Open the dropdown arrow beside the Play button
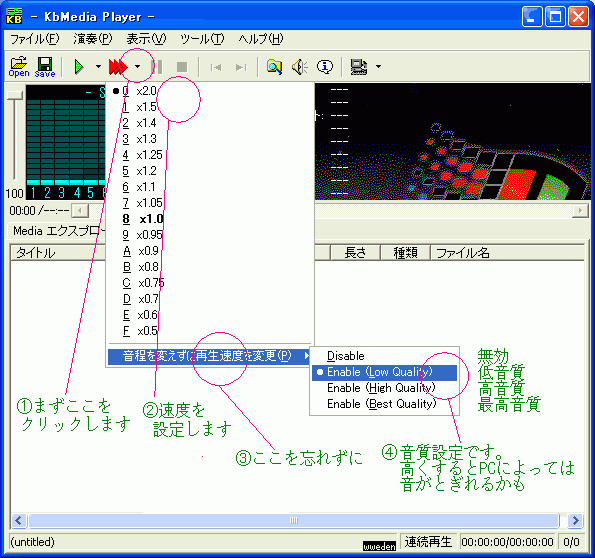This screenshot has height=558, width=595. point(98,67)
